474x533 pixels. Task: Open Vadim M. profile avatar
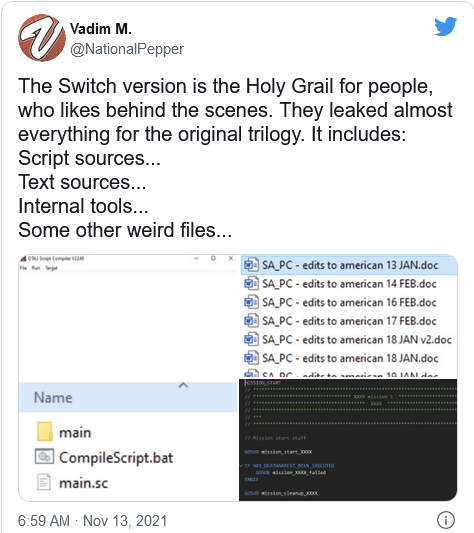point(42,38)
